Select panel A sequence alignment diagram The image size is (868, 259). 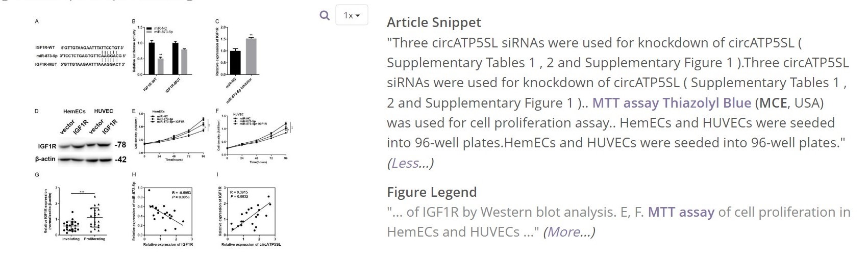[x=80, y=56]
